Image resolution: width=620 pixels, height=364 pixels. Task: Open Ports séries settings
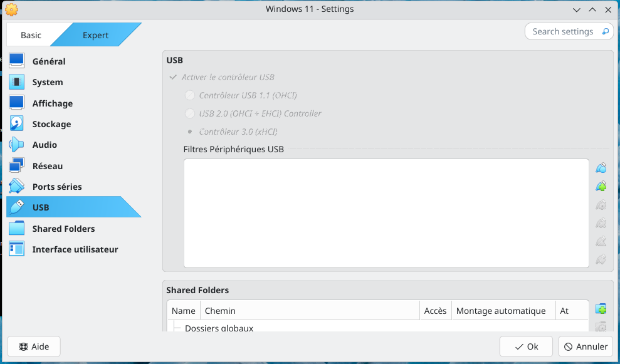(56, 187)
